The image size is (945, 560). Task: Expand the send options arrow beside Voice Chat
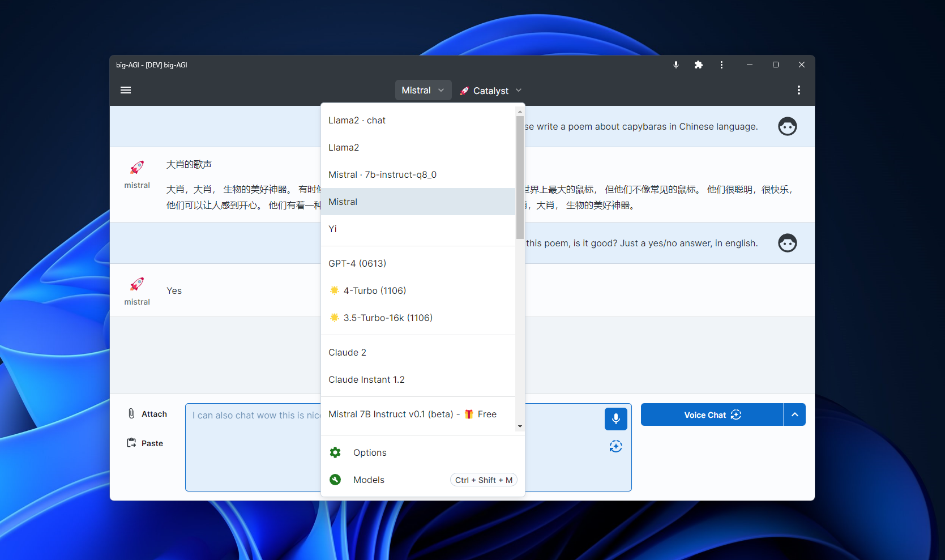click(x=794, y=414)
